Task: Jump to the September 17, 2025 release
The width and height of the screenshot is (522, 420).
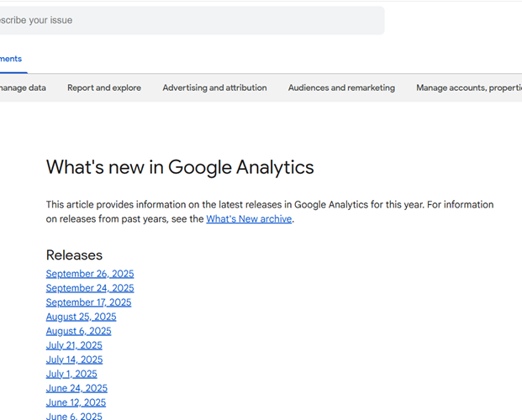Action: (x=88, y=302)
